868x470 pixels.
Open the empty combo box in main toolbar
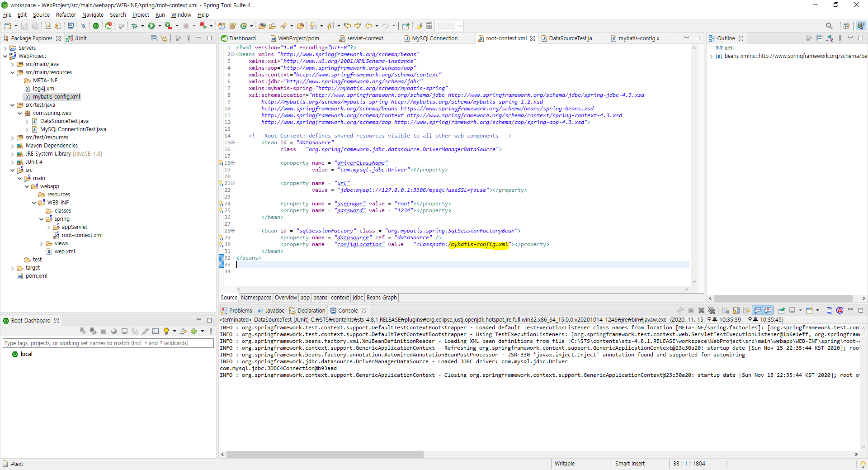click(449, 26)
